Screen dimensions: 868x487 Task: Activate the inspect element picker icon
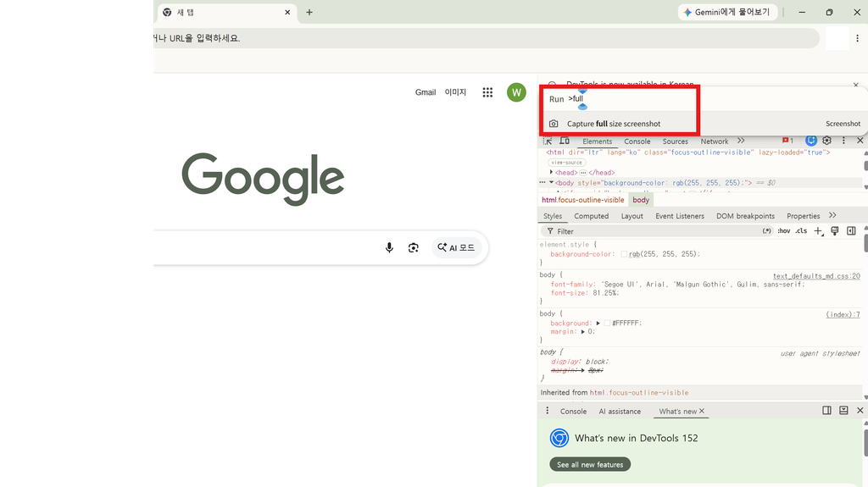[548, 141]
